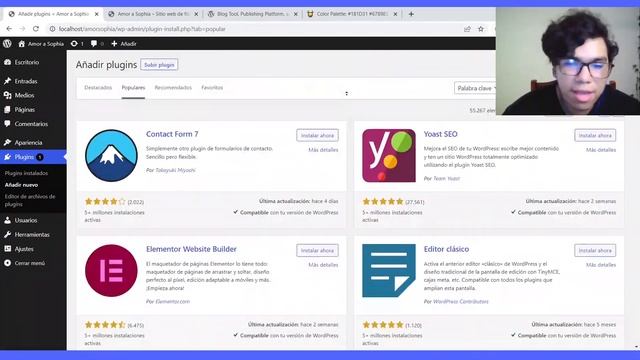Image resolution: width=640 pixels, height=360 pixels.
Task: Click the Añadir plus in admin bar
Action: pyautogui.click(x=114, y=44)
